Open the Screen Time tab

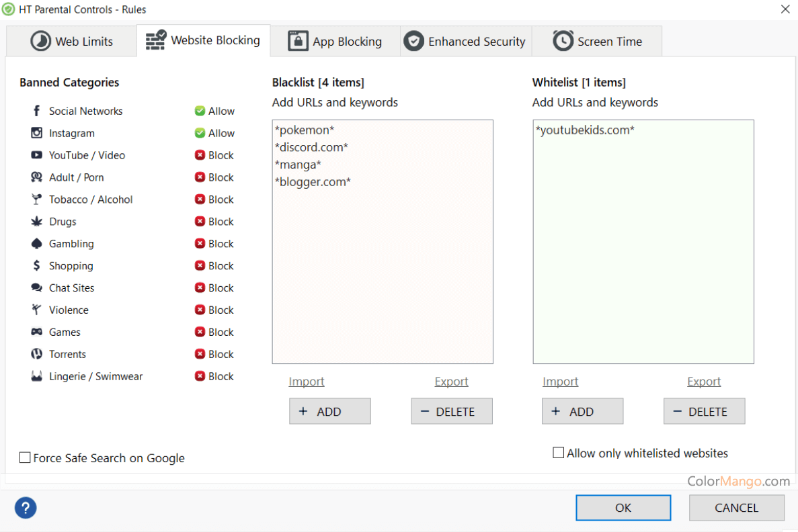[x=597, y=42]
